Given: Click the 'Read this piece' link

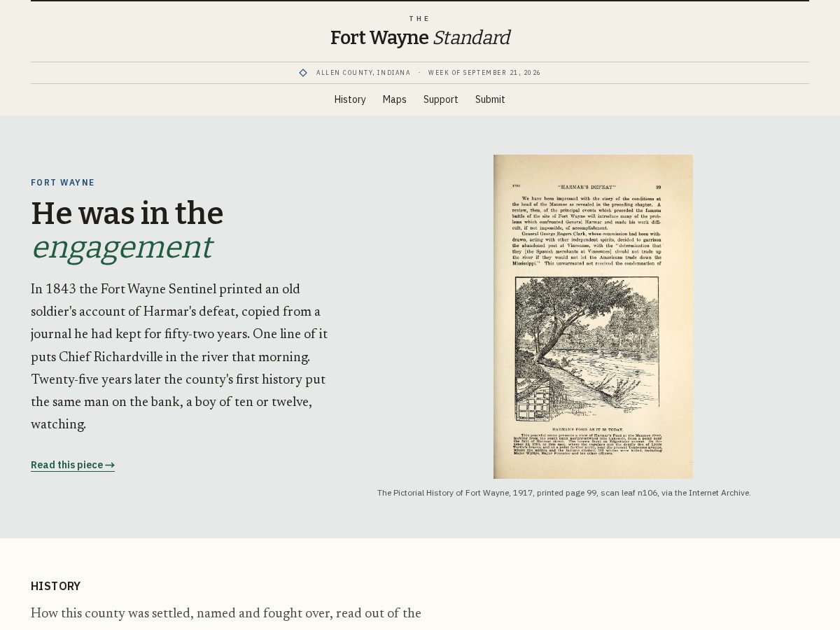Looking at the screenshot, I should coord(73,465).
